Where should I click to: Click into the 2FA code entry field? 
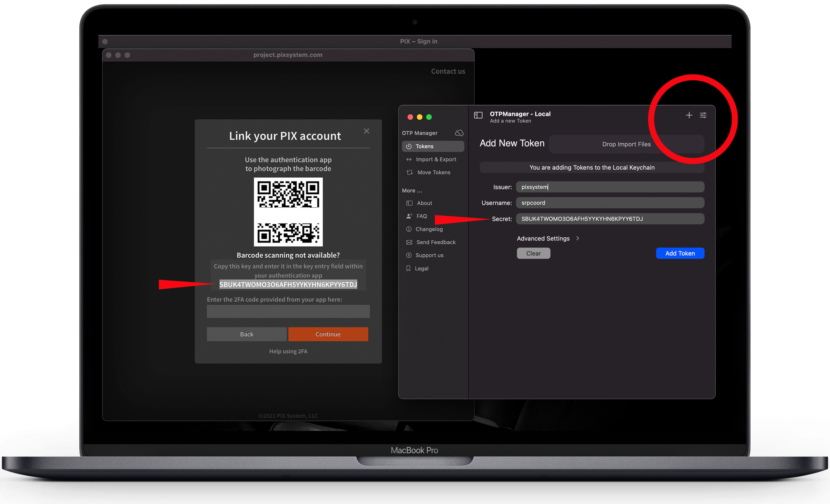pos(288,311)
